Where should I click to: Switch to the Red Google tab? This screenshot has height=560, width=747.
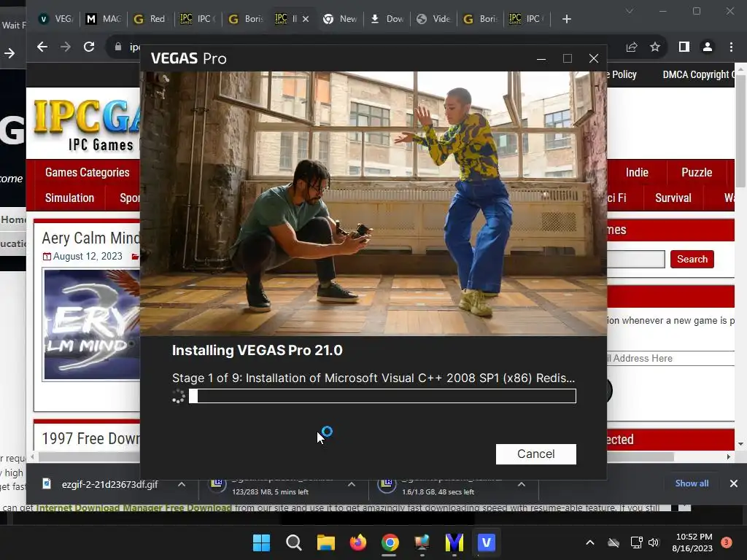[150, 19]
